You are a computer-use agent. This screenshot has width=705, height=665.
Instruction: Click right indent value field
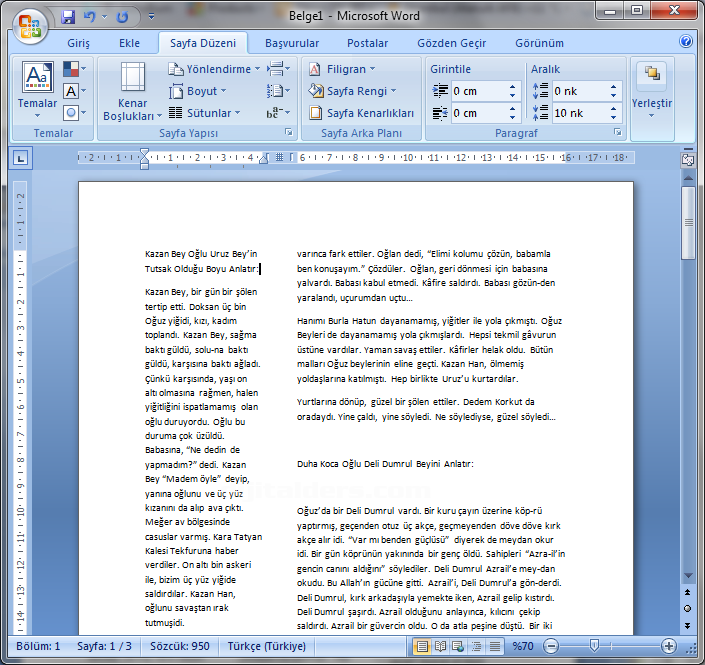click(478, 113)
